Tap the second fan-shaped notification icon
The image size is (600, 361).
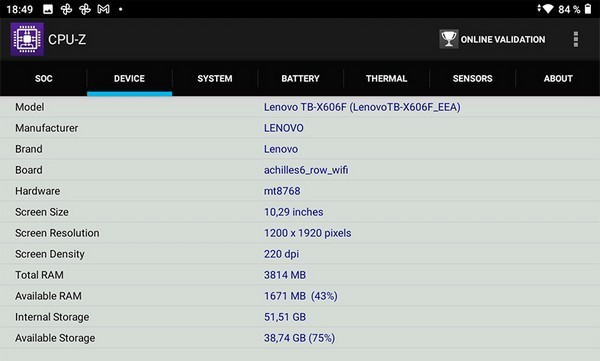[x=85, y=9]
